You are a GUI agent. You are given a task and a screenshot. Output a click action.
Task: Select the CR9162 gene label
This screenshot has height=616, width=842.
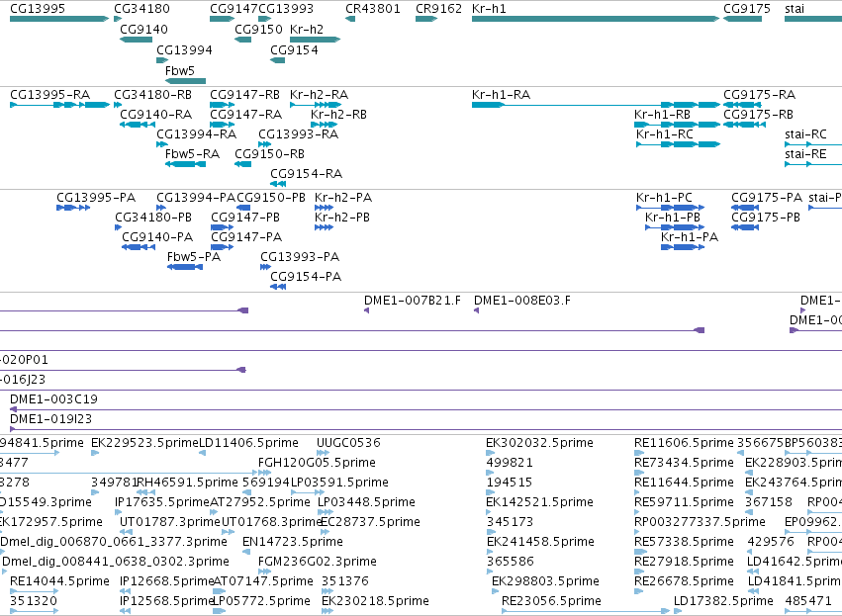438,9
